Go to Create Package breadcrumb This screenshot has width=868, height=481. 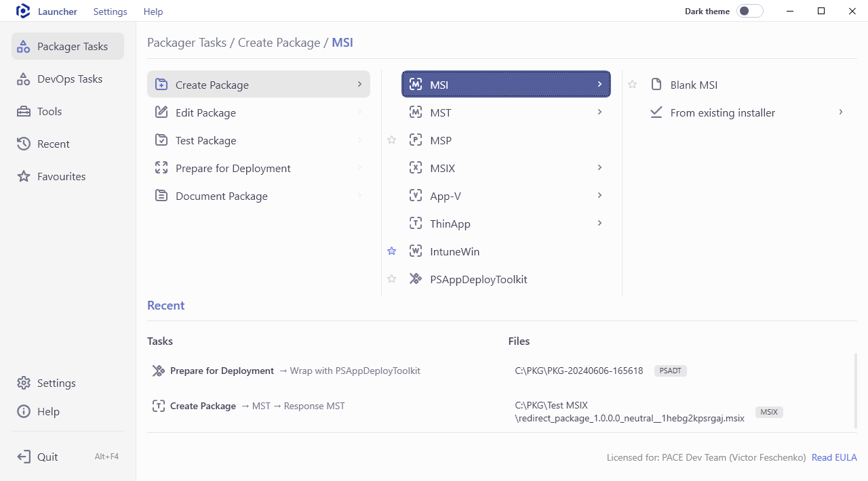click(x=279, y=43)
